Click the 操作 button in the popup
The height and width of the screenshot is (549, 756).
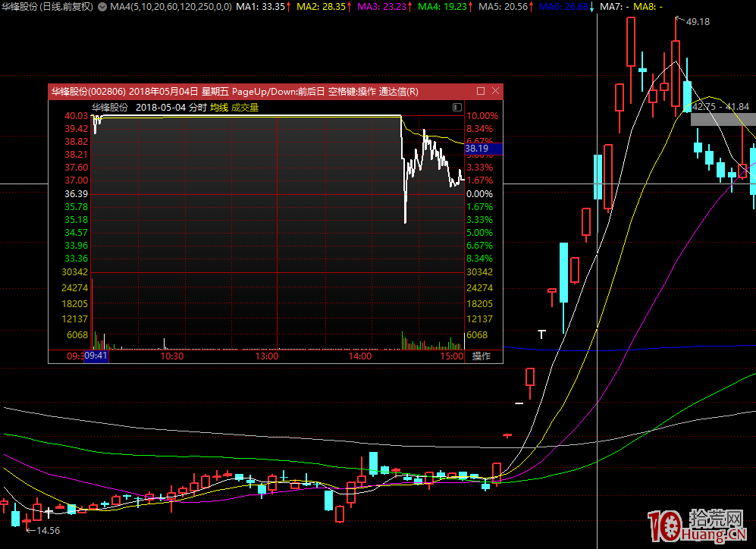[x=482, y=356]
